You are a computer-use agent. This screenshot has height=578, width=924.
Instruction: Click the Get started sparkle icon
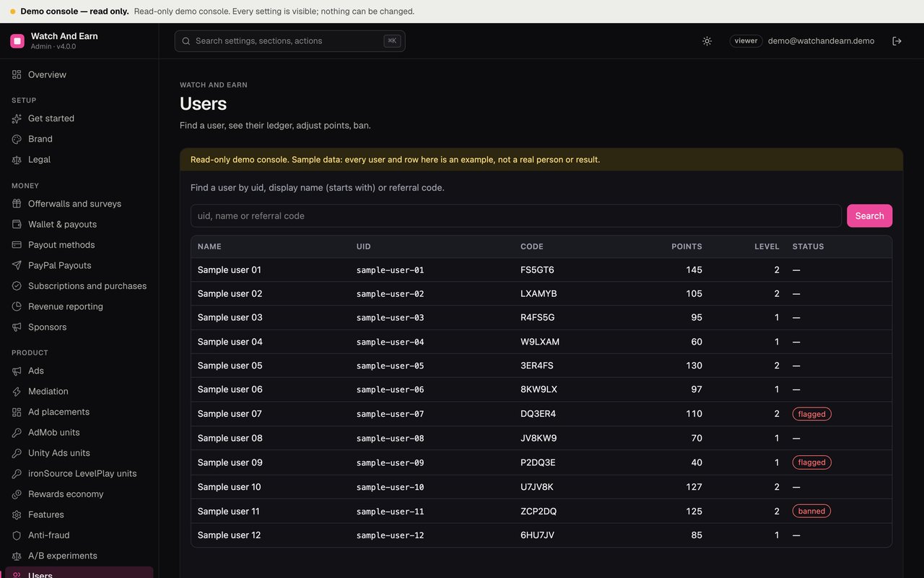pos(17,118)
